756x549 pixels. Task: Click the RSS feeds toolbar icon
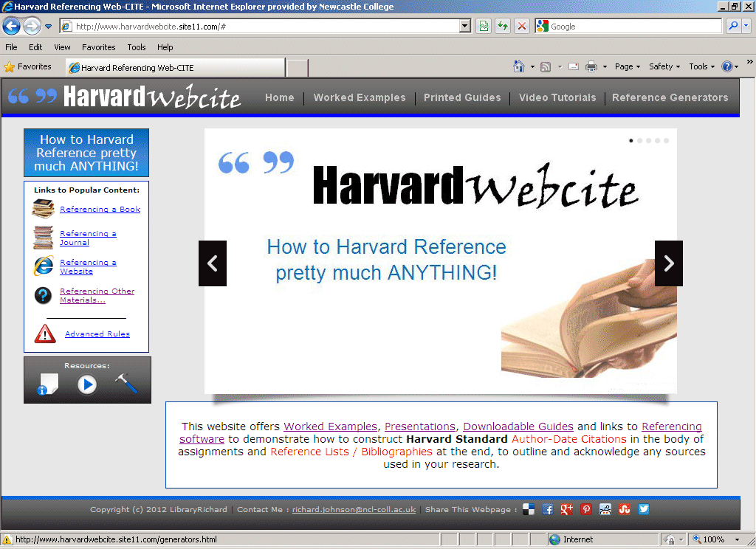pos(546,67)
